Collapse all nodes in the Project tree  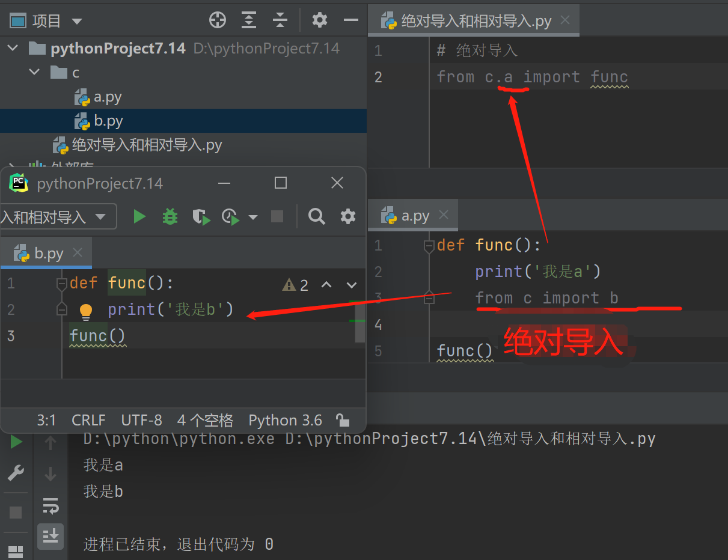pos(280,20)
